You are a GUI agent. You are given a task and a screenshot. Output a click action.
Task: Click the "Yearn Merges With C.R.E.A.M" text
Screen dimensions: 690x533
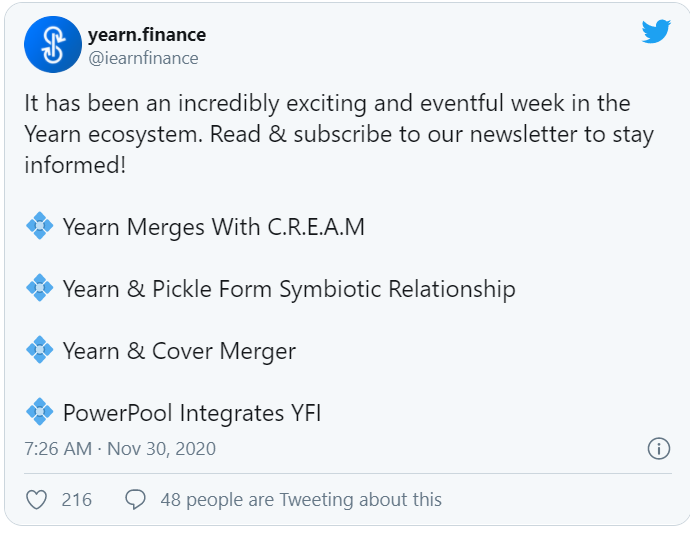(x=213, y=227)
